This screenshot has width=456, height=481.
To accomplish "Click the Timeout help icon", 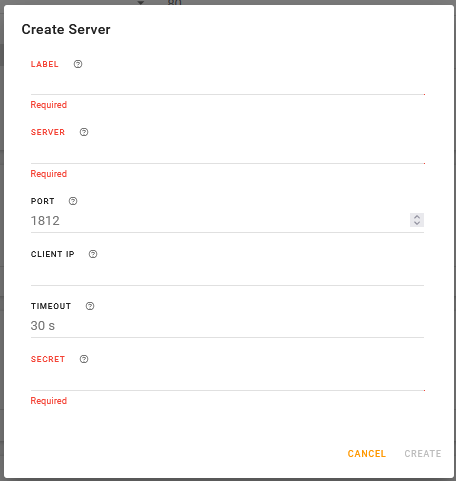I will (x=90, y=306).
